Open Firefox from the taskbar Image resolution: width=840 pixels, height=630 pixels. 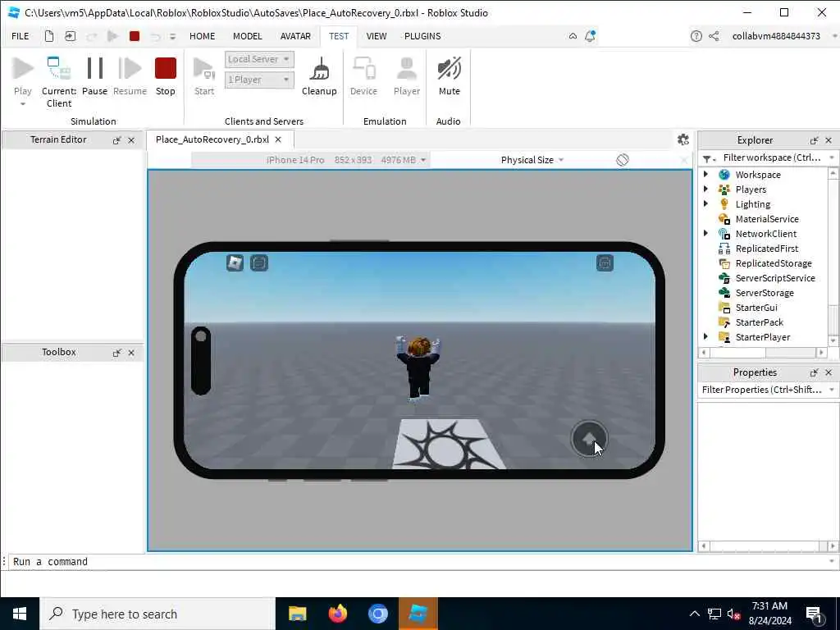(x=337, y=614)
